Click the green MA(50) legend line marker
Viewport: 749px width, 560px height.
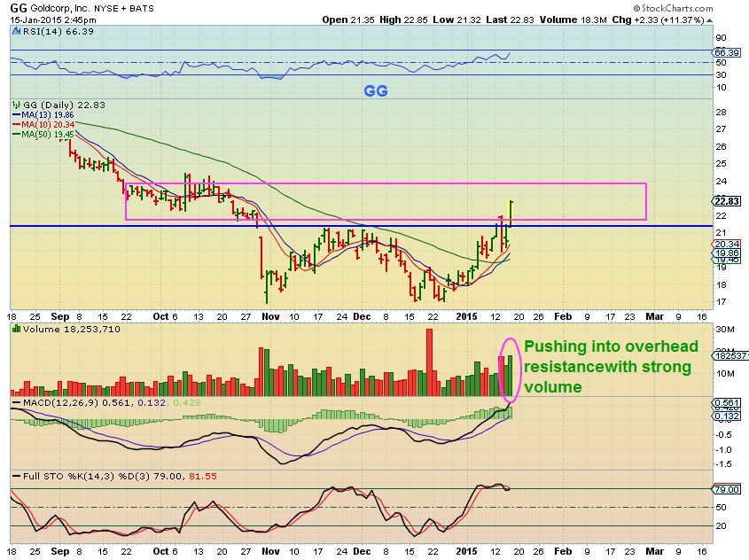16,134
